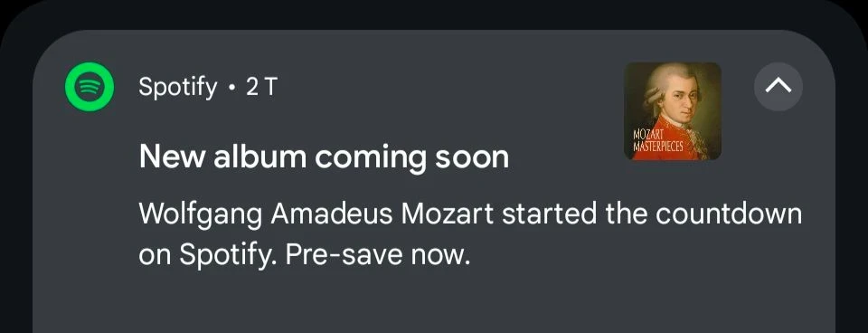The image size is (868, 333).
Task: Tap empty notification area below message text
Action: [x=433, y=304]
